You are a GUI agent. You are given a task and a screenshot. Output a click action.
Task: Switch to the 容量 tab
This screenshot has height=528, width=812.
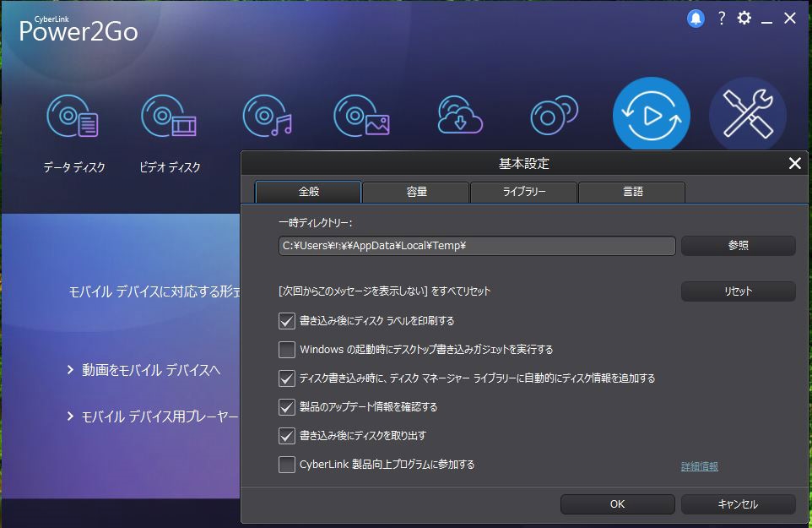click(415, 192)
